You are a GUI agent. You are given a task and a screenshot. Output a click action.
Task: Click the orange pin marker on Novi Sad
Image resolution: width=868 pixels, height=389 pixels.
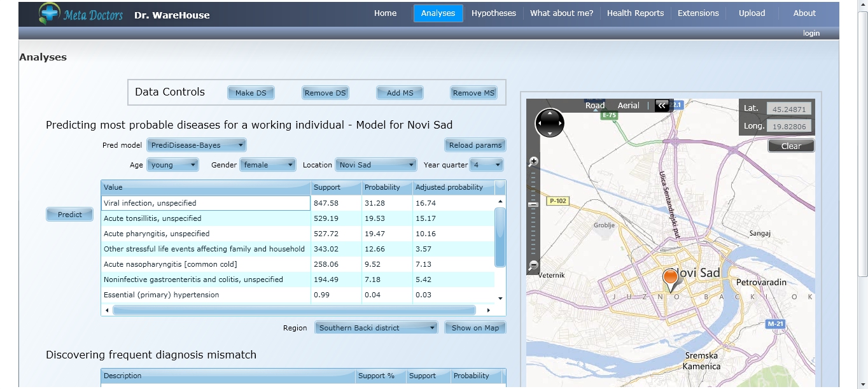click(670, 278)
